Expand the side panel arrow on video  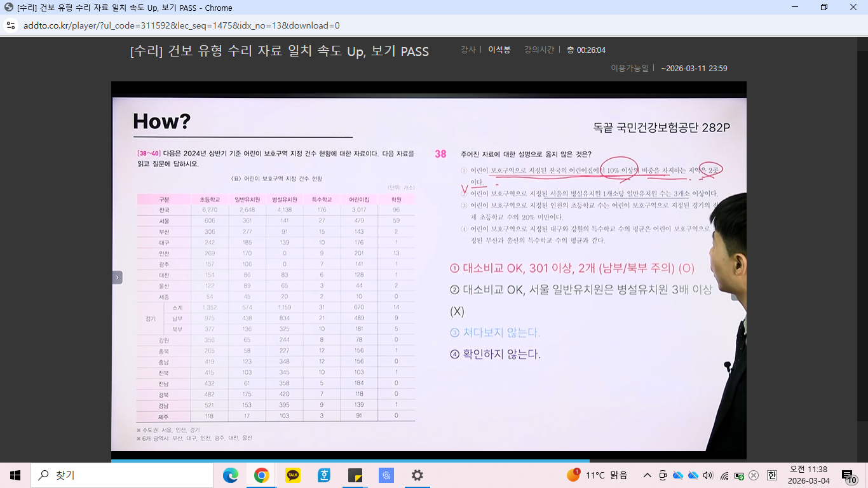point(117,277)
